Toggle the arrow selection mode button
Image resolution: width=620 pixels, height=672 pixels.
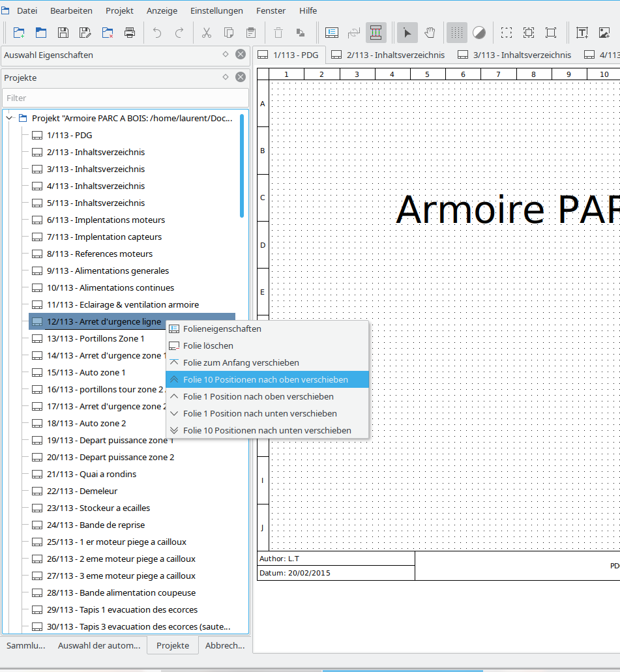click(407, 33)
